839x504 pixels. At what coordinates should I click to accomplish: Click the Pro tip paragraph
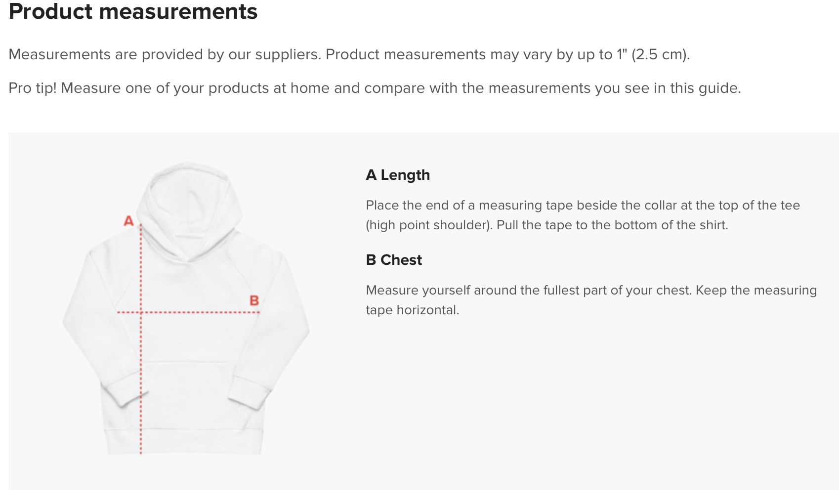point(375,88)
